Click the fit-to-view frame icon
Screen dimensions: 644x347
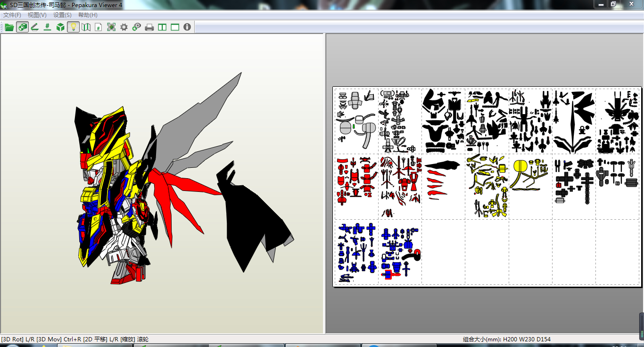[111, 27]
